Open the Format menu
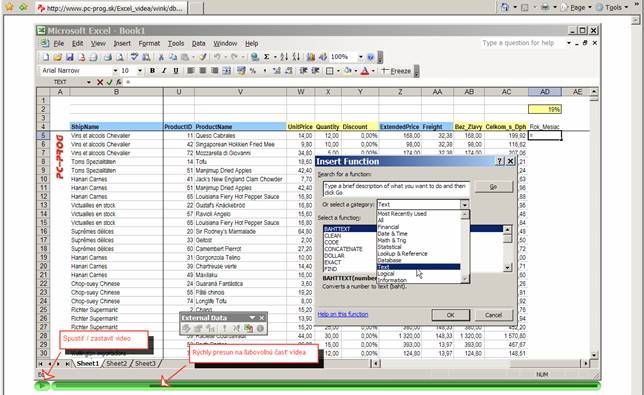 tap(149, 43)
